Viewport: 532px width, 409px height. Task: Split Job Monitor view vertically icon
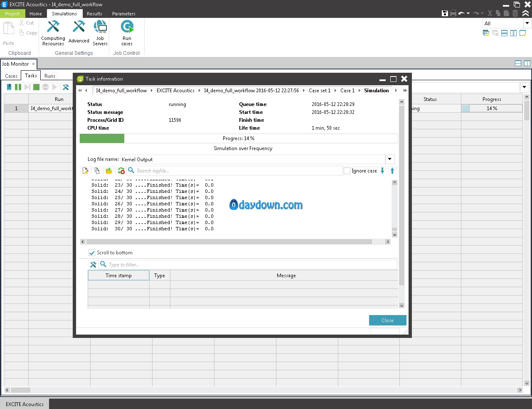(527, 63)
